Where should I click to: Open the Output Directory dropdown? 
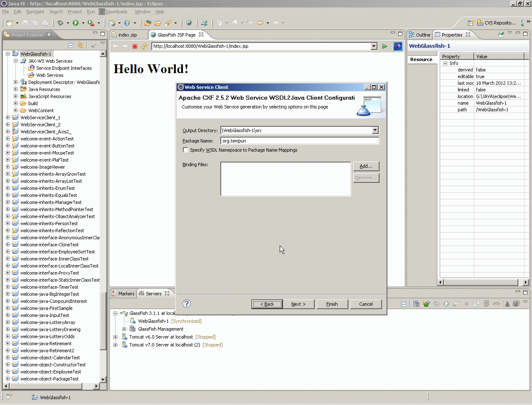tap(375, 130)
